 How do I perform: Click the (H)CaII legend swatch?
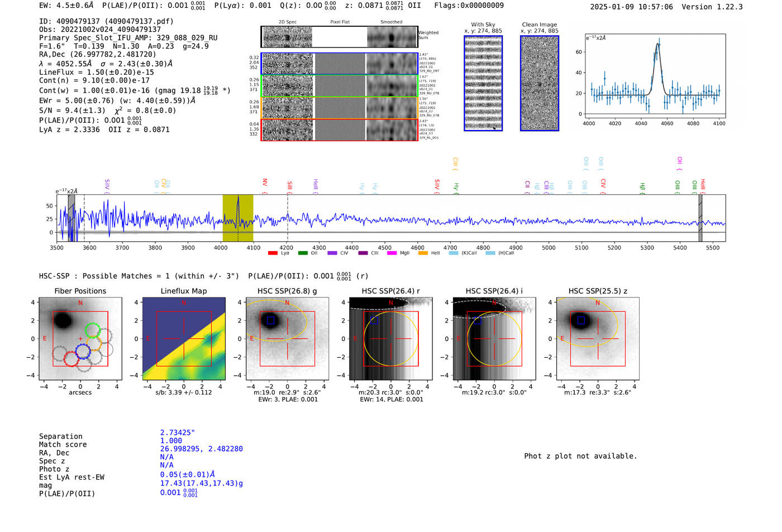[490, 253]
